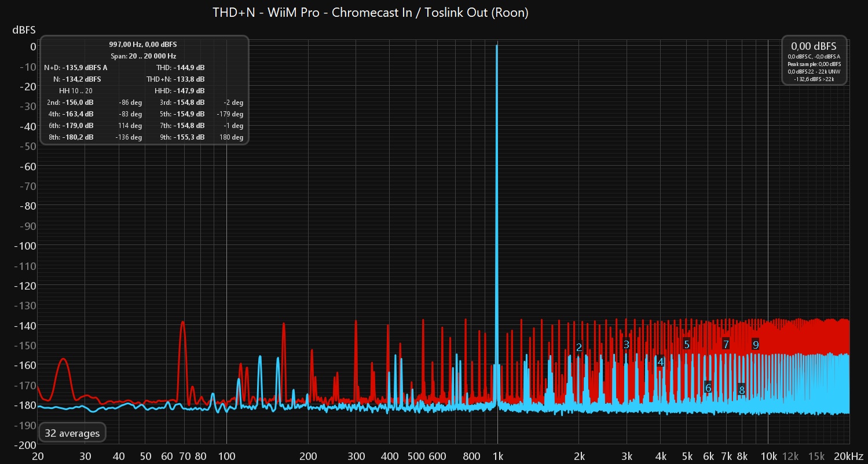The image size is (868, 464).
Task: Click harmonic marker 2 on the graph
Action: tap(579, 348)
